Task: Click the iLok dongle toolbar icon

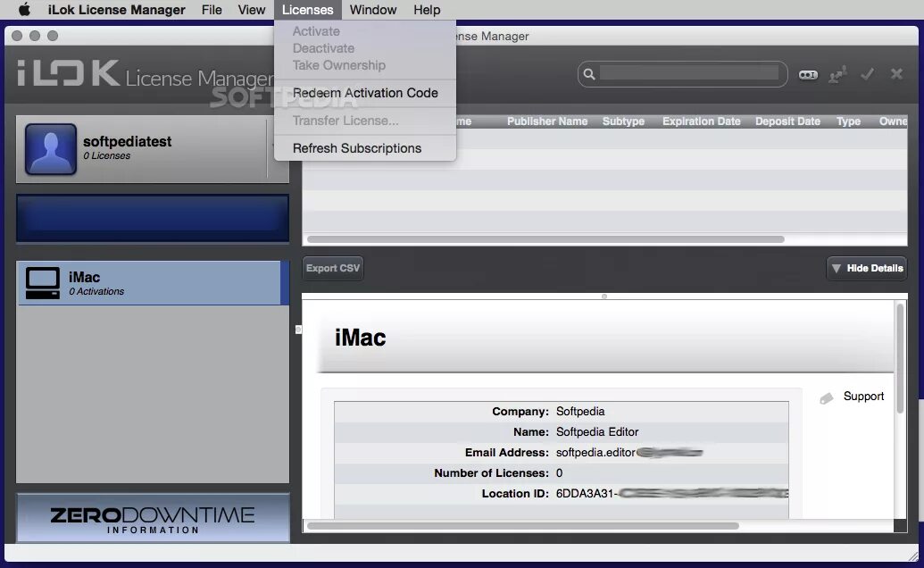Action: (x=808, y=75)
